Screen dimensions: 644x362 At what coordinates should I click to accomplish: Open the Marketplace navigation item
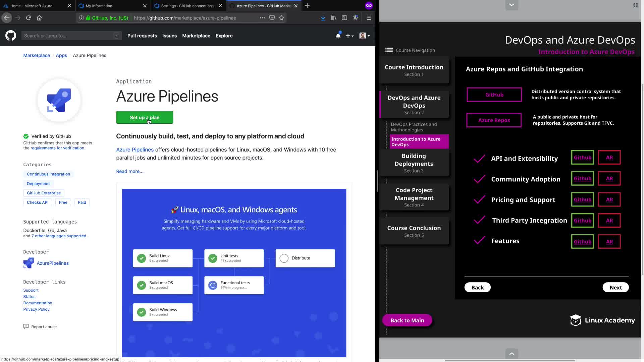pyautogui.click(x=196, y=36)
